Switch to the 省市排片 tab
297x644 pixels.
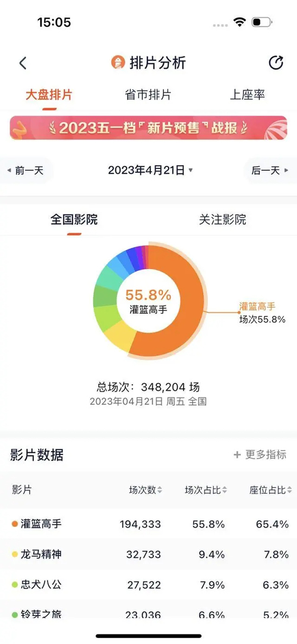point(148,95)
